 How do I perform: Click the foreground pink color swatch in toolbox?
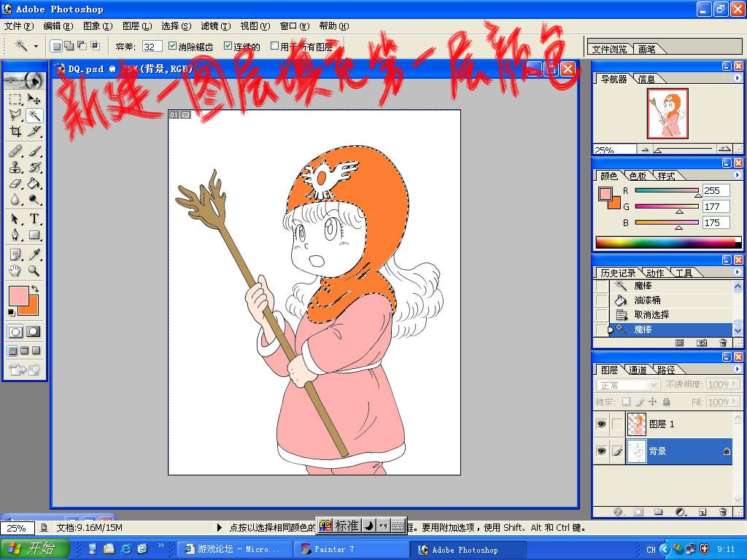(18, 296)
